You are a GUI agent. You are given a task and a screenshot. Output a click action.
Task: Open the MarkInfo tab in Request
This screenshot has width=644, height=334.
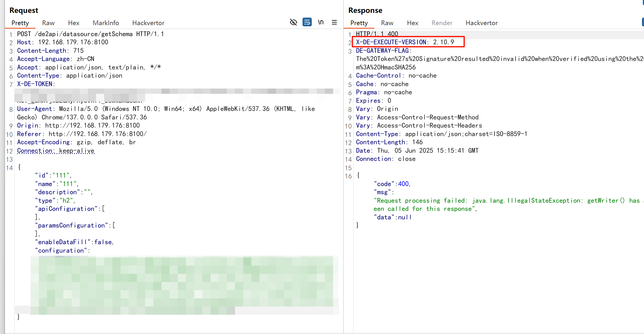click(x=106, y=23)
